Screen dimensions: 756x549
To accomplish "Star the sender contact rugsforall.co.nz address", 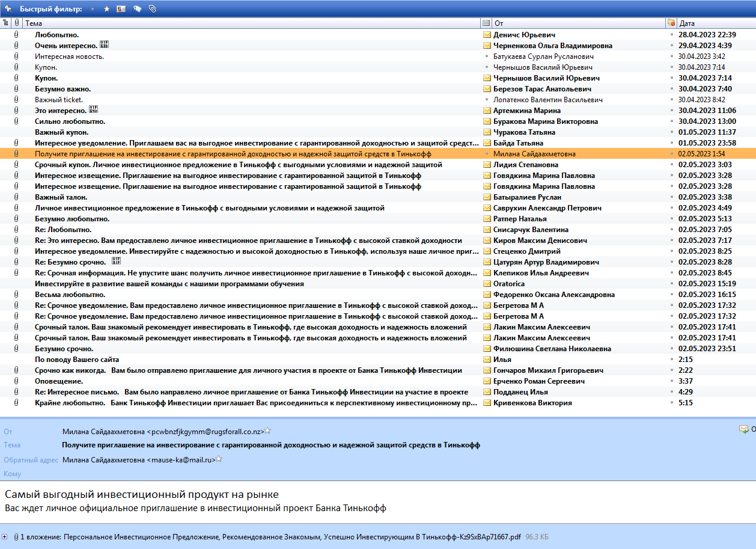I will tap(267, 431).
